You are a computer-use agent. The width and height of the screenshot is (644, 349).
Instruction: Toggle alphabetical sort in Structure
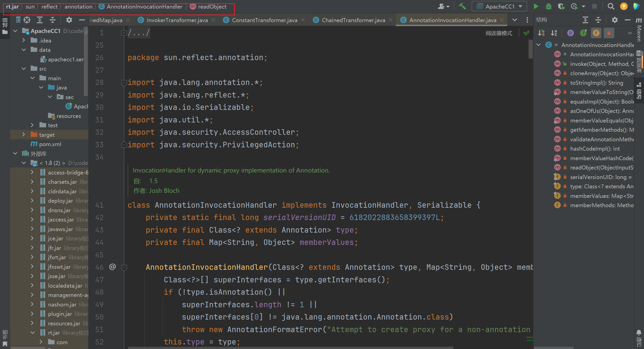(554, 33)
